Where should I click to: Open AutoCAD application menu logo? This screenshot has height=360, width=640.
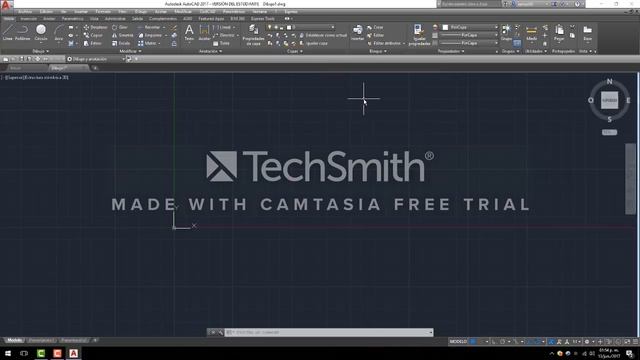6,4
